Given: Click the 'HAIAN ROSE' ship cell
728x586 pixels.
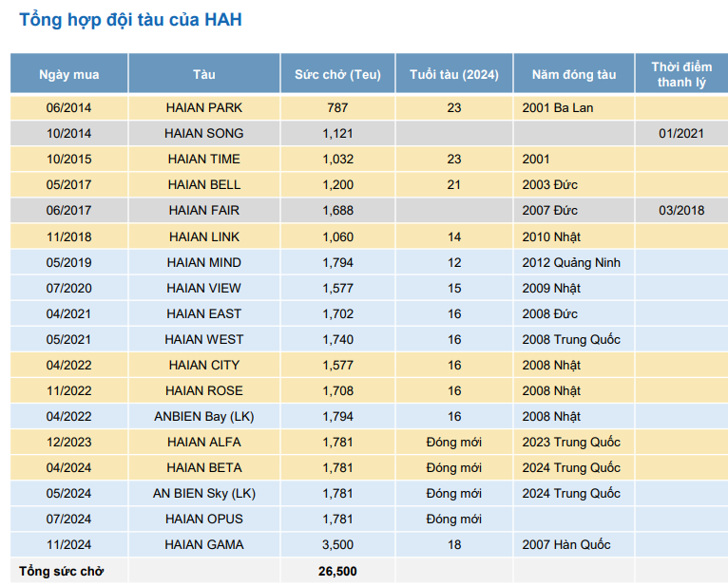Looking at the screenshot, I should [204, 390].
